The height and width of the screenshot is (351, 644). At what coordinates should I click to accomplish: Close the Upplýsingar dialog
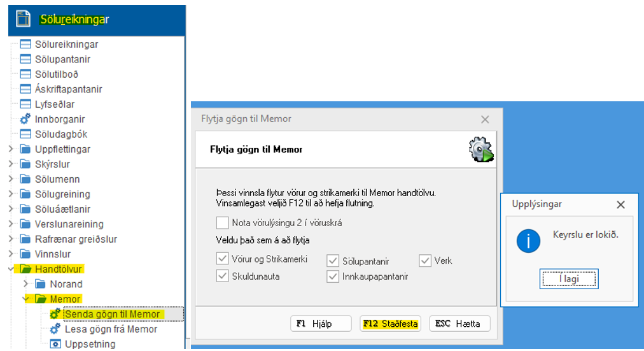(x=621, y=204)
